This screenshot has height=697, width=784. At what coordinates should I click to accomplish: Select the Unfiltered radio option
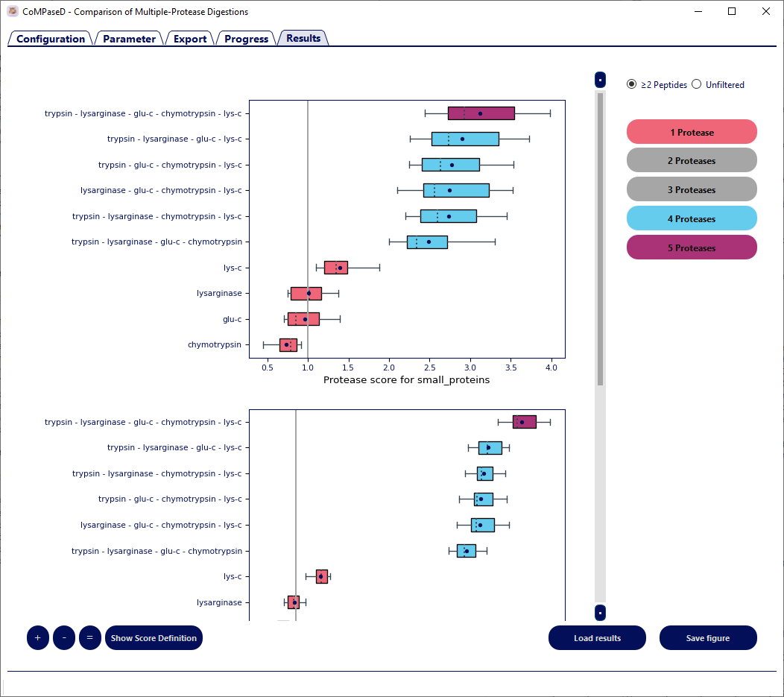[x=697, y=84]
